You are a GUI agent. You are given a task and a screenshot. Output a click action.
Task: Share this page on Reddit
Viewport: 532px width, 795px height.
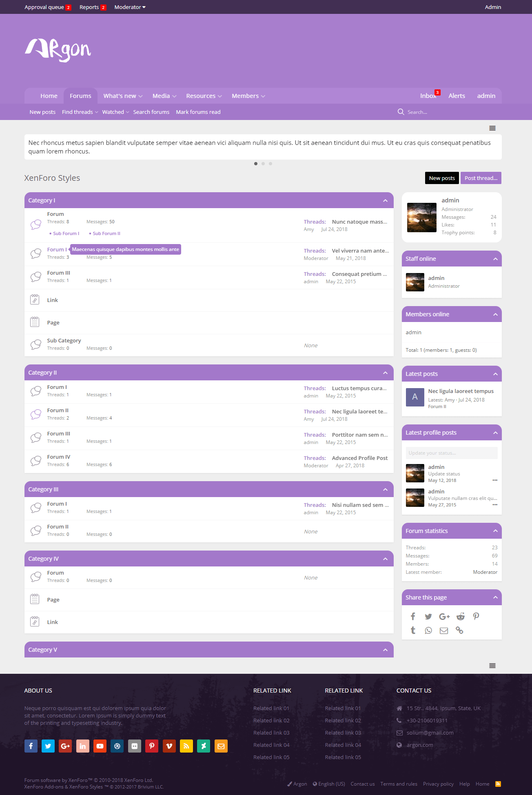pos(460,616)
